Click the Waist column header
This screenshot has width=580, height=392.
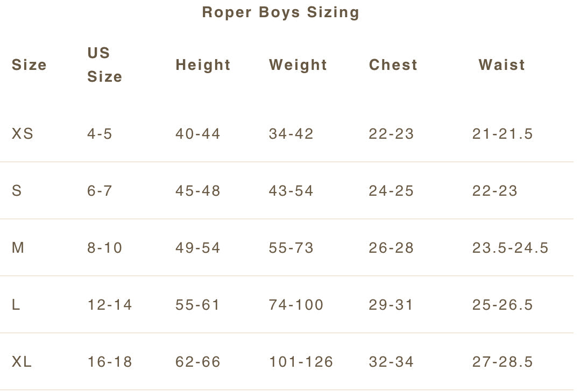click(x=502, y=65)
